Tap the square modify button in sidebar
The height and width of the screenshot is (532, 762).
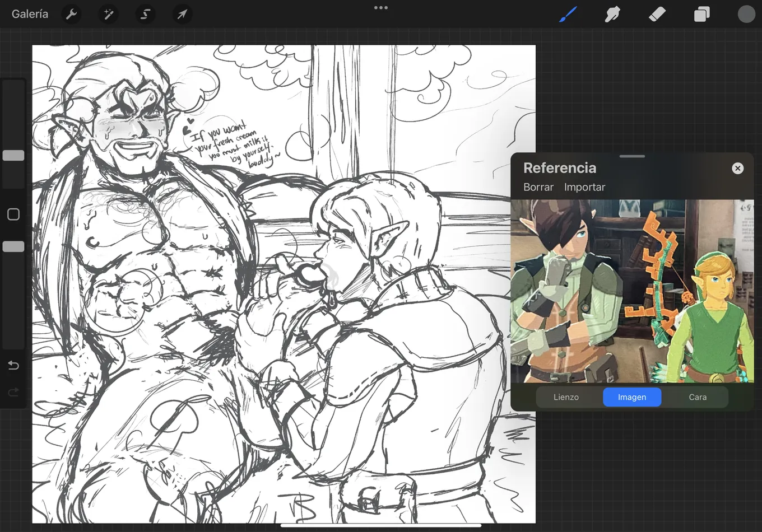coord(13,214)
